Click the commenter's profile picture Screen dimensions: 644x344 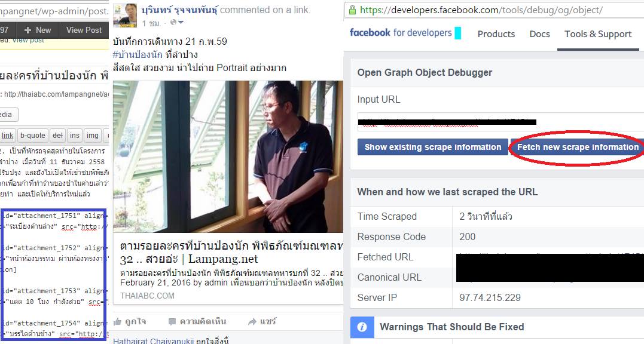[125, 16]
